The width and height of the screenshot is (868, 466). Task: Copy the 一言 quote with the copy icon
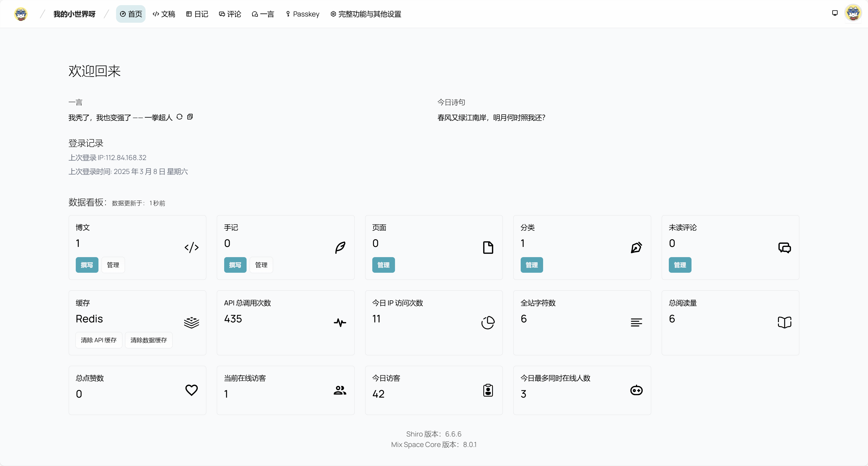190,117
